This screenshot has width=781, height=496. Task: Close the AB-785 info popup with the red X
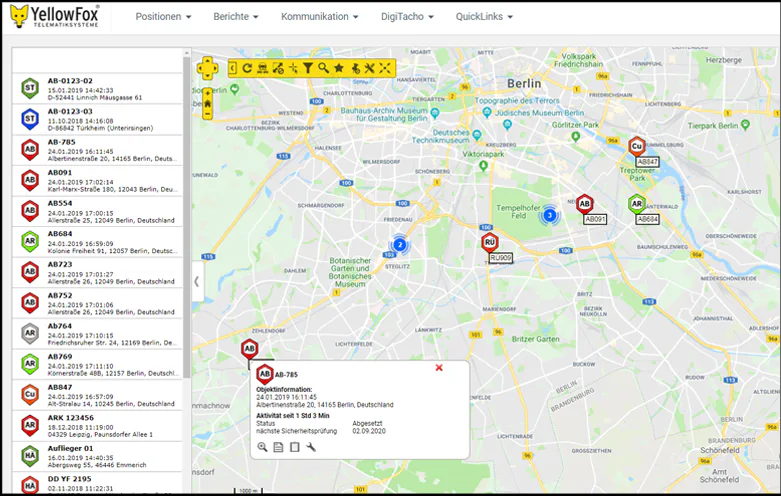click(439, 368)
